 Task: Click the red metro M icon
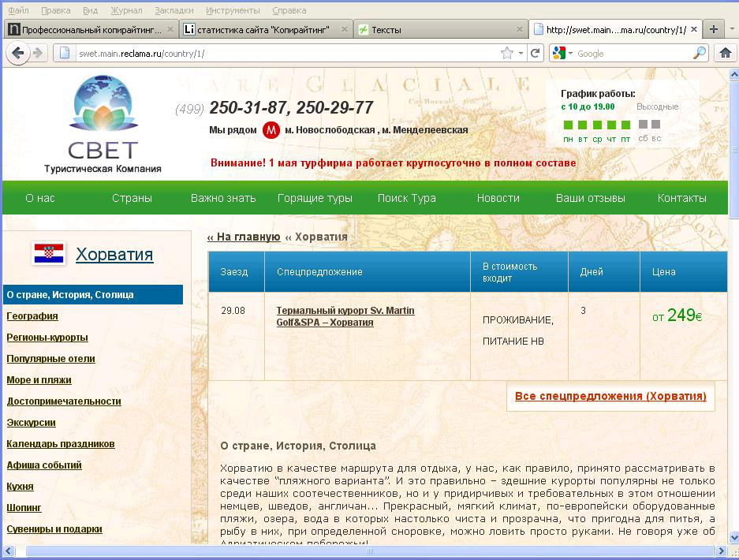tap(271, 129)
